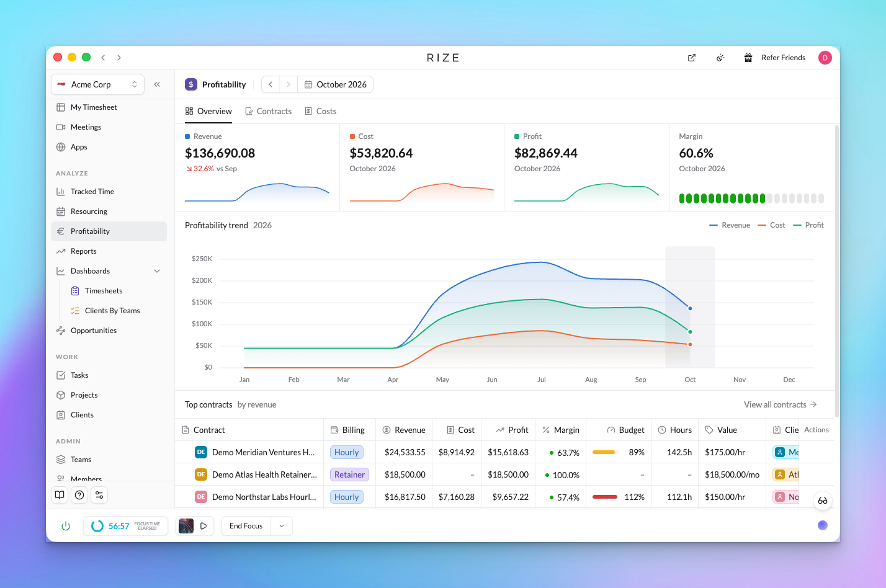
Task: Click the pop-out external window icon
Action: (x=692, y=58)
